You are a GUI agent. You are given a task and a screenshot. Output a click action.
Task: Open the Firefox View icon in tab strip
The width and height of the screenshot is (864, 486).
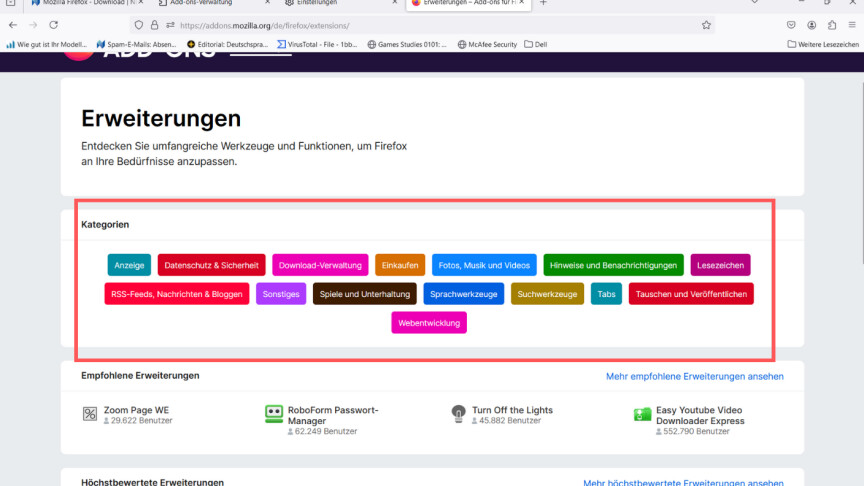pyautogui.click(x=10, y=3)
